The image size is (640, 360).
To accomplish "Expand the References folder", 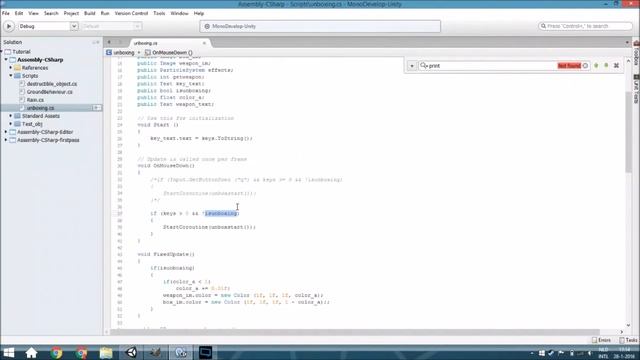I will coord(11,68).
